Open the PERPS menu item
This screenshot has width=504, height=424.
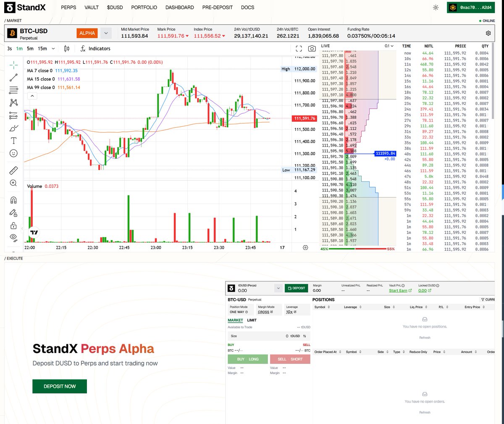tap(68, 8)
